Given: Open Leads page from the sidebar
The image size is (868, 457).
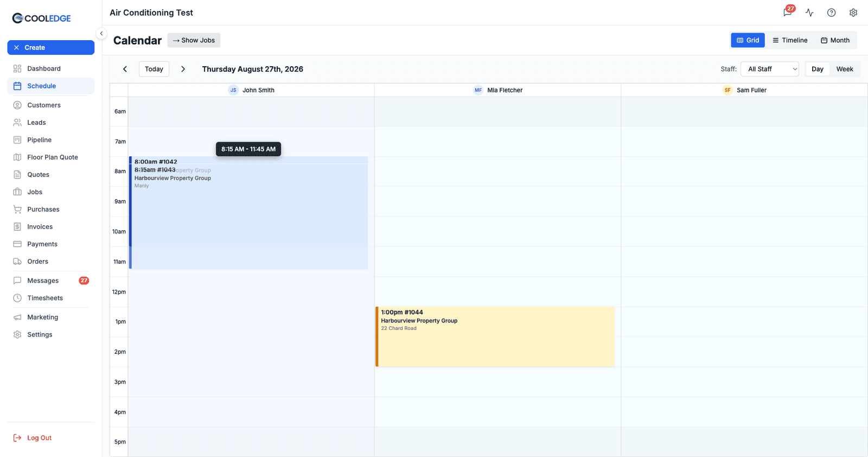Looking at the screenshot, I should coord(51,123).
